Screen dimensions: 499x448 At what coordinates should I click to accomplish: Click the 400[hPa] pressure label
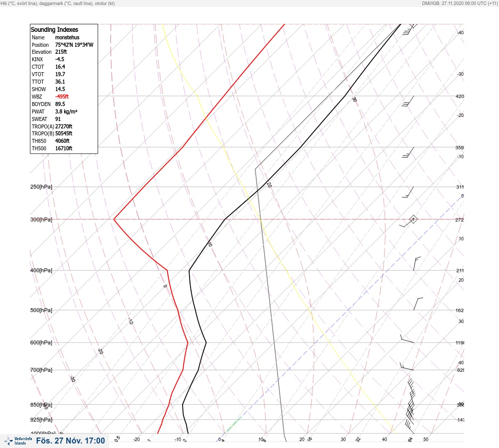(x=41, y=270)
